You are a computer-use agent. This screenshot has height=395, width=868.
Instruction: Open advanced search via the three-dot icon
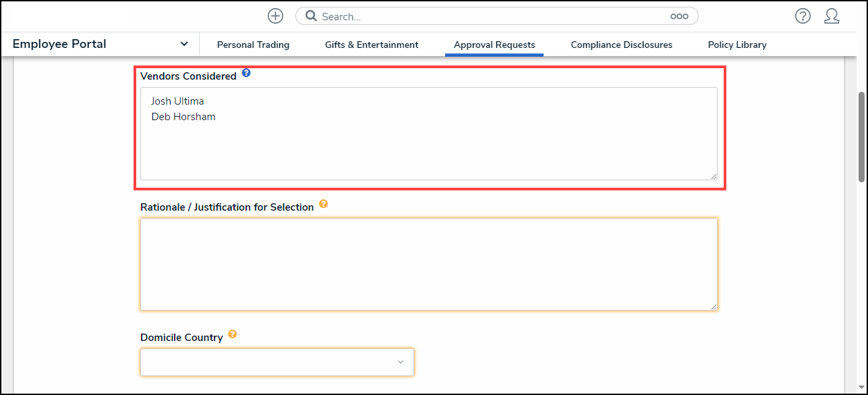click(678, 16)
